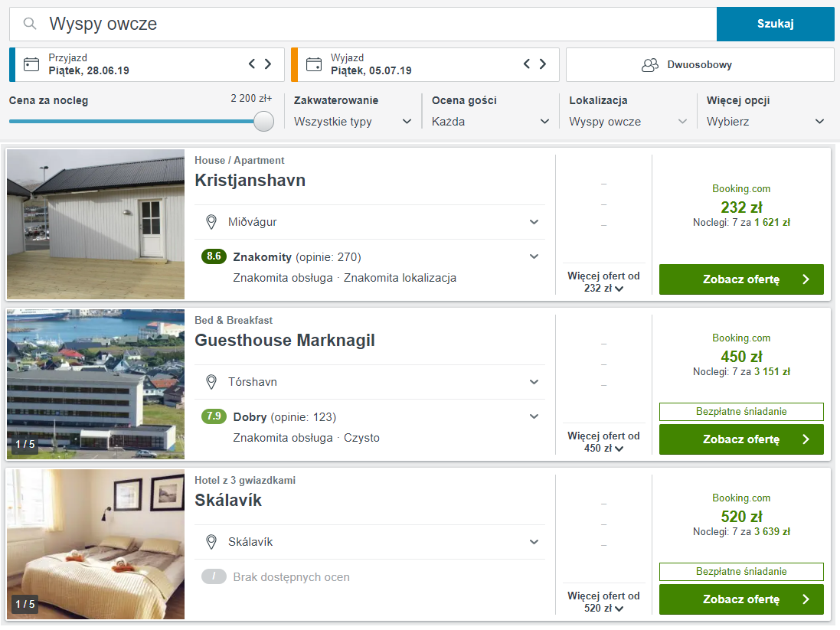Viewport: 840px width, 630px height.
Task: Click location pin icon beside Skálavík
Action: coord(212,542)
